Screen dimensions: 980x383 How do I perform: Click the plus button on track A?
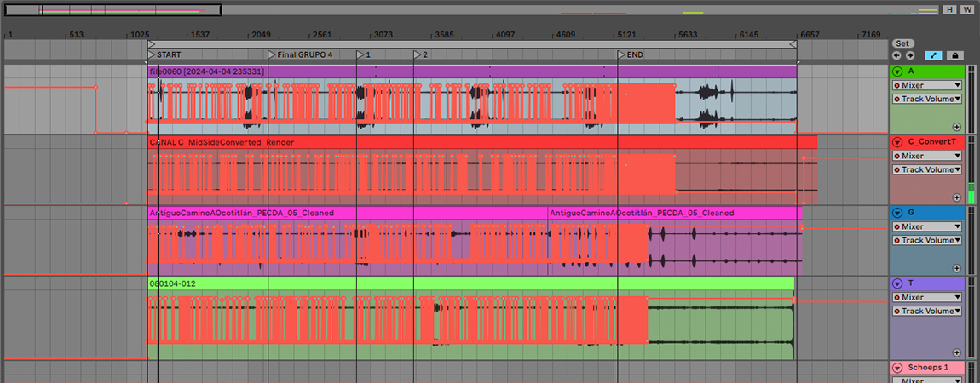(x=956, y=126)
